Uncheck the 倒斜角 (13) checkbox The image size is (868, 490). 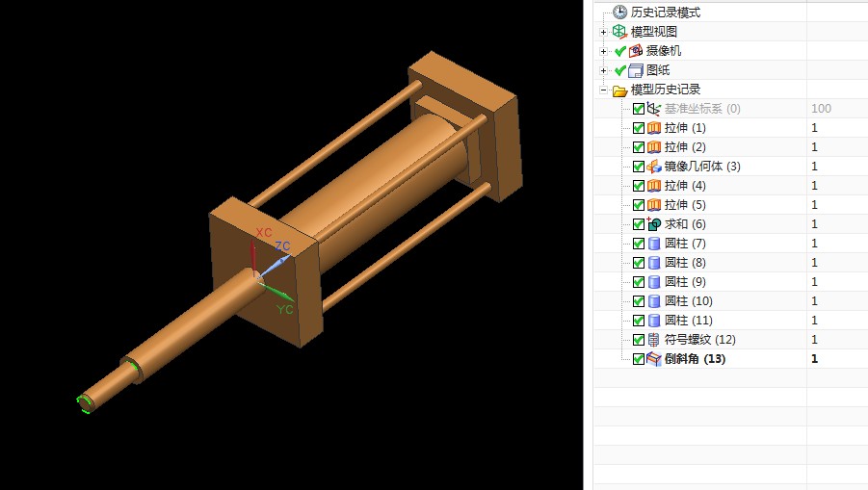[x=639, y=359]
